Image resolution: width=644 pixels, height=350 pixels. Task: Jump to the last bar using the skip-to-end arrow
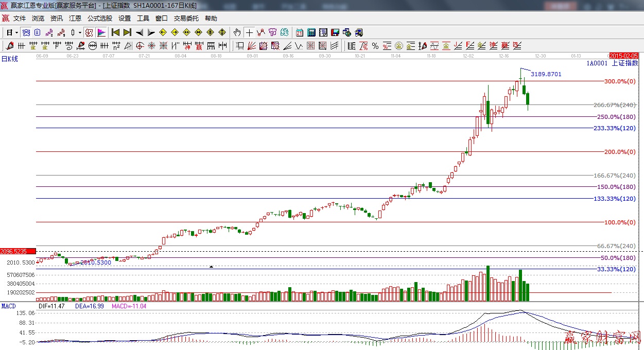pos(127,32)
